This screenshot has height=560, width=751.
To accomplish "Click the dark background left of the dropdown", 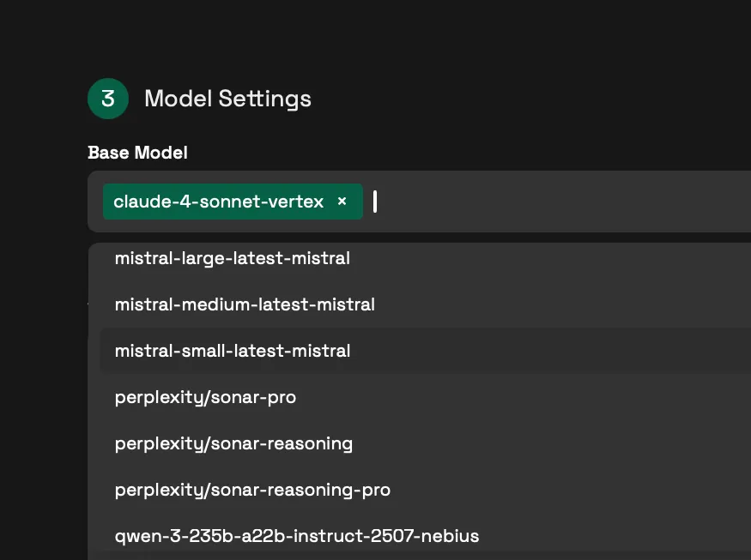I will 43,386.
